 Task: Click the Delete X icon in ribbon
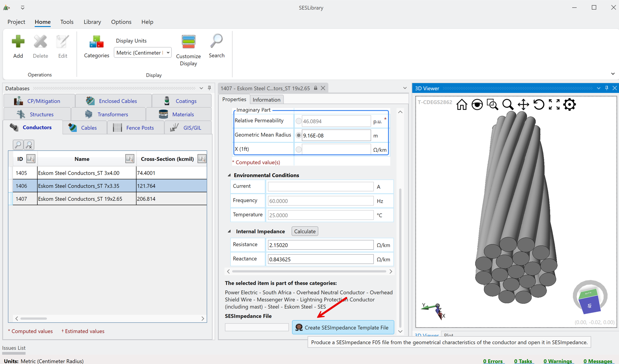point(40,42)
